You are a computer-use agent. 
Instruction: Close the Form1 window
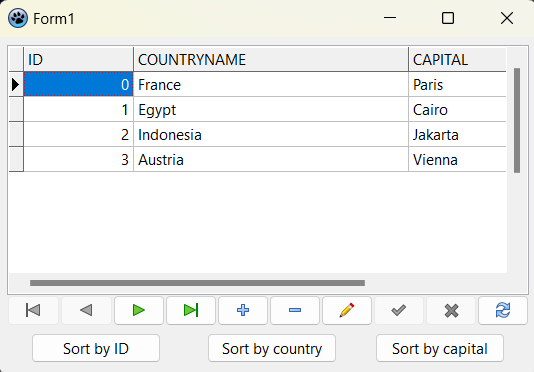507,18
